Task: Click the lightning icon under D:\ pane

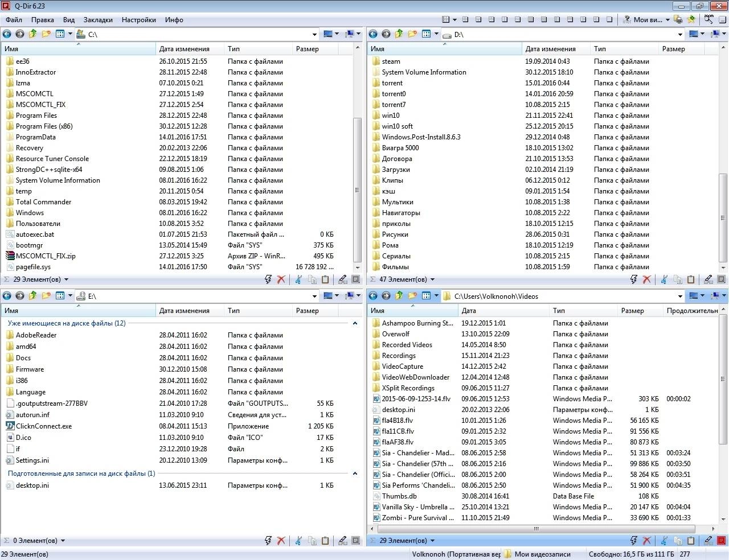Action: pos(634,279)
